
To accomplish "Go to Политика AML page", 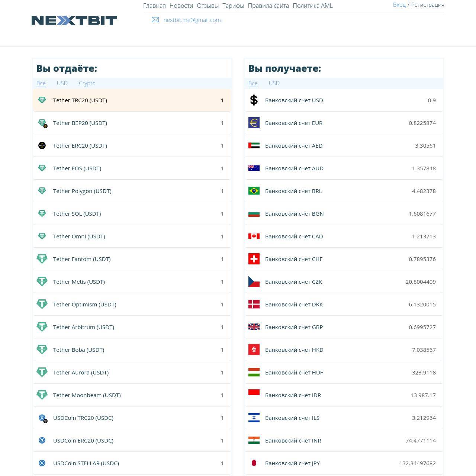I will coord(312,6).
